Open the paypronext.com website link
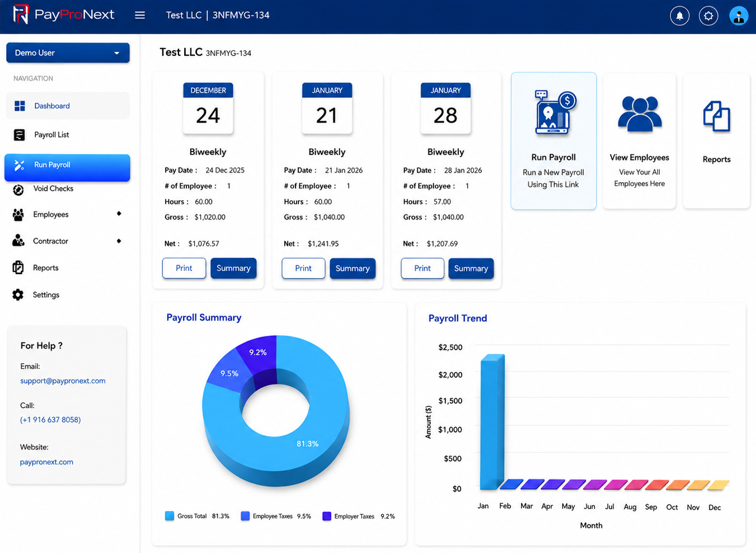 tap(46, 462)
